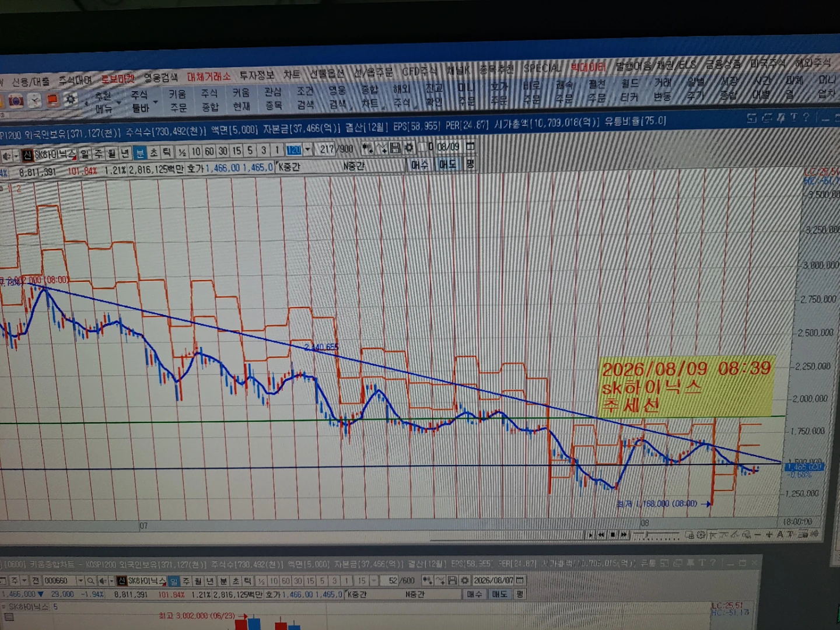Save lower chart with the floppy icon
This screenshot has width=840, height=630.
[452, 580]
